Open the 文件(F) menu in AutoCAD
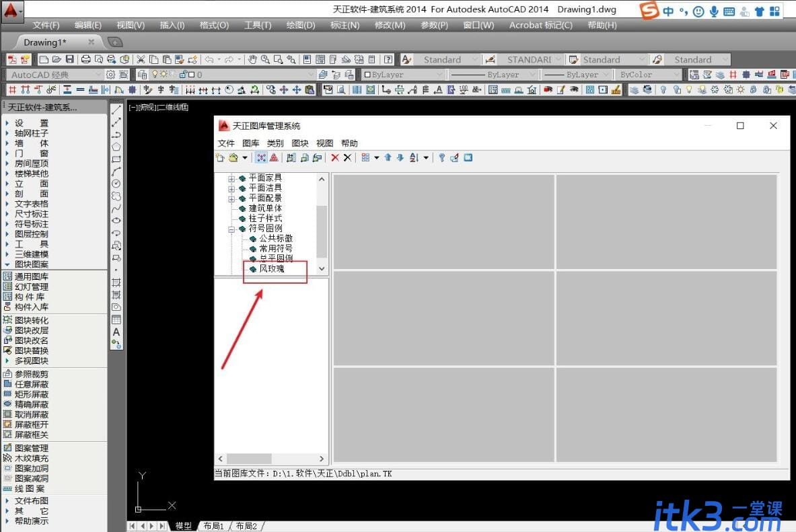The width and height of the screenshot is (796, 532). pos(46,26)
